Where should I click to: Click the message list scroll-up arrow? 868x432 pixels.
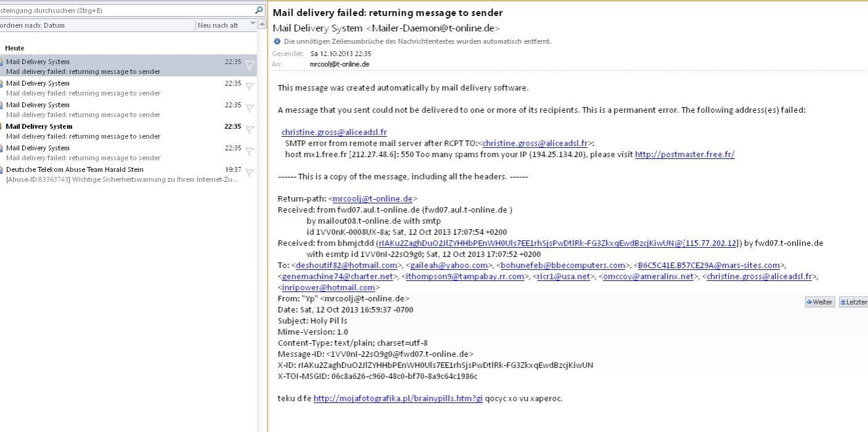pos(262,25)
